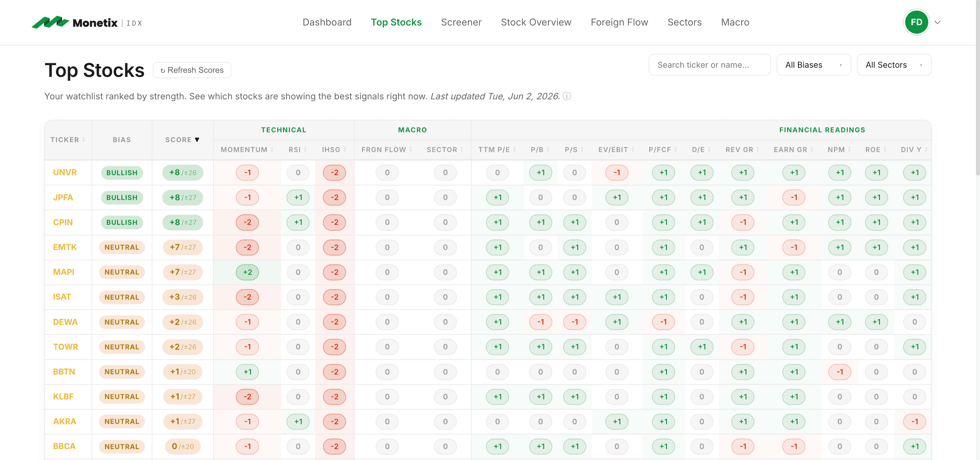Open the UNVR ticker link
This screenshot has width=980, height=460.
click(x=65, y=172)
